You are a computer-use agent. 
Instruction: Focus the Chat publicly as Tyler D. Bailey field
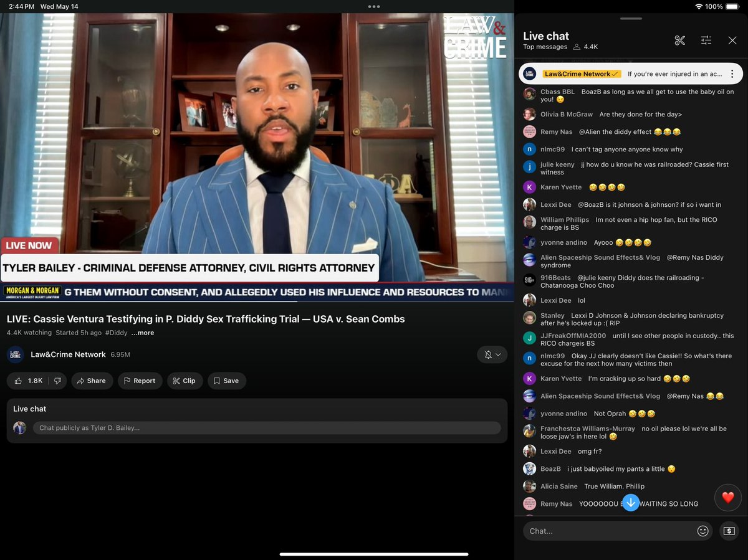coord(267,428)
